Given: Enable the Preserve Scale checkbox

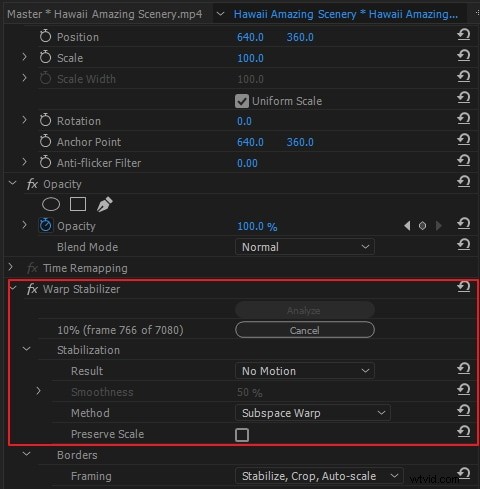Looking at the screenshot, I should point(242,435).
